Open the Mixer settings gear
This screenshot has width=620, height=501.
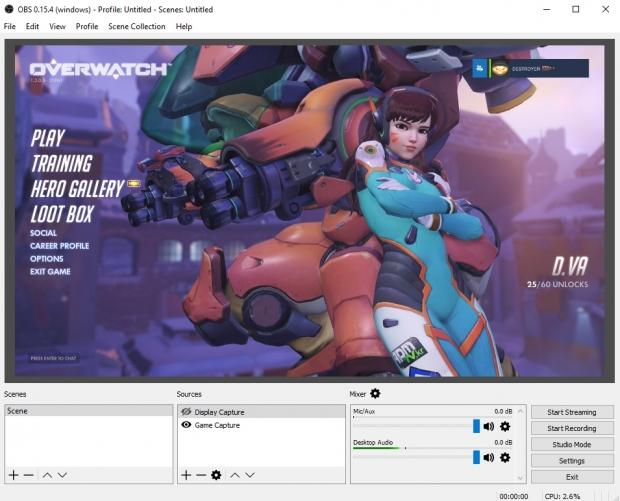pyautogui.click(x=375, y=393)
